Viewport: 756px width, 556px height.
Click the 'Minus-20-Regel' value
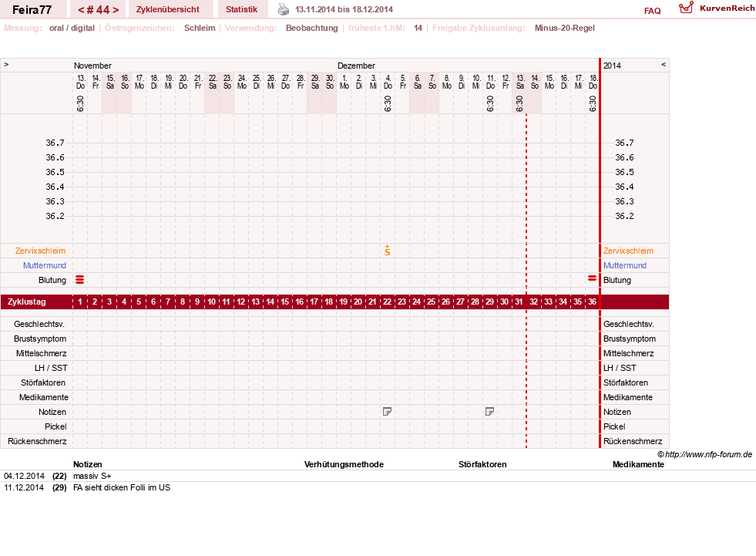click(565, 28)
